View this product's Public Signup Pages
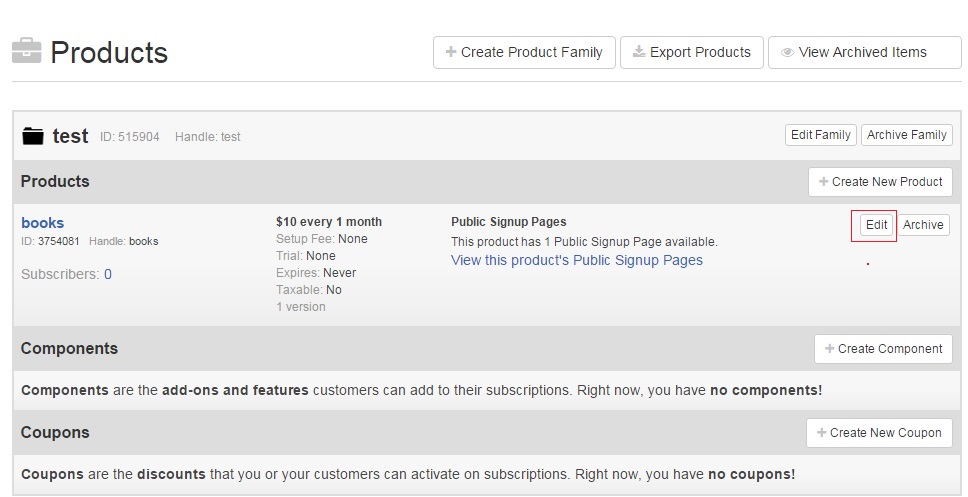Viewport: 968px width, 497px height. click(577, 261)
